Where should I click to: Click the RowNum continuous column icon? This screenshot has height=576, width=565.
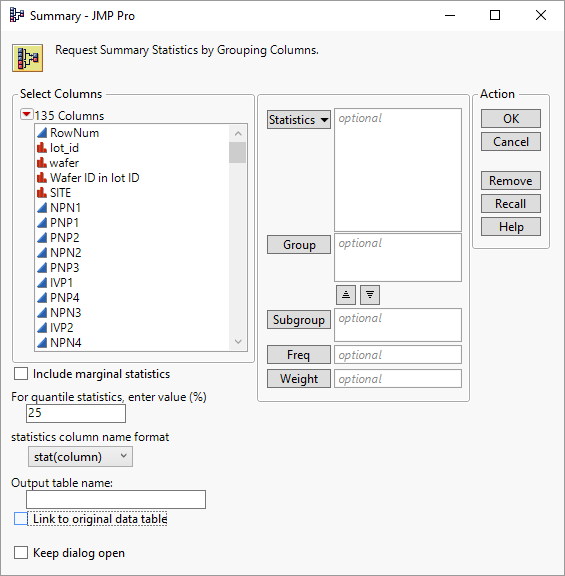point(42,133)
